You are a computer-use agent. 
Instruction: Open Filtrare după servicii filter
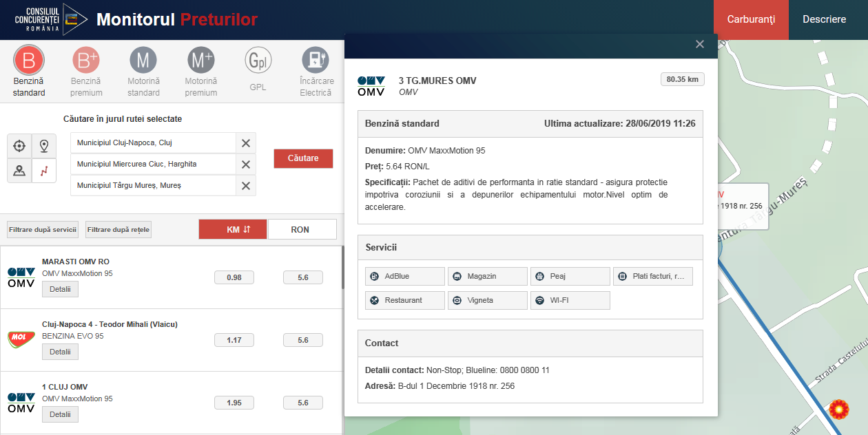pyautogui.click(x=43, y=229)
